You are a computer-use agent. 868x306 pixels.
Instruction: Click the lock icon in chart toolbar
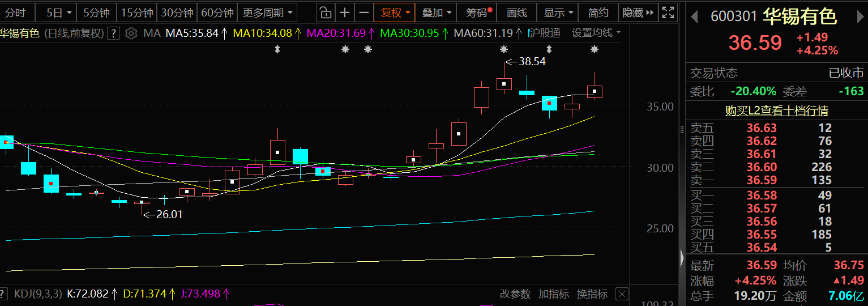(x=324, y=12)
